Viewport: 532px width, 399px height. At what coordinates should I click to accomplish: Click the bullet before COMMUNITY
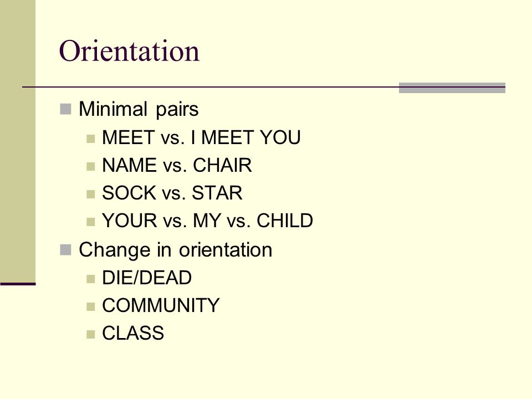pos(90,307)
